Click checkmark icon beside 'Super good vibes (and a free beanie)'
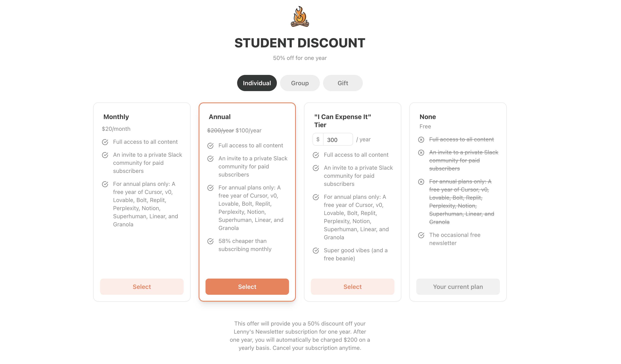This screenshot has width=621, height=364. pyautogui.click(x=316, y=251)
